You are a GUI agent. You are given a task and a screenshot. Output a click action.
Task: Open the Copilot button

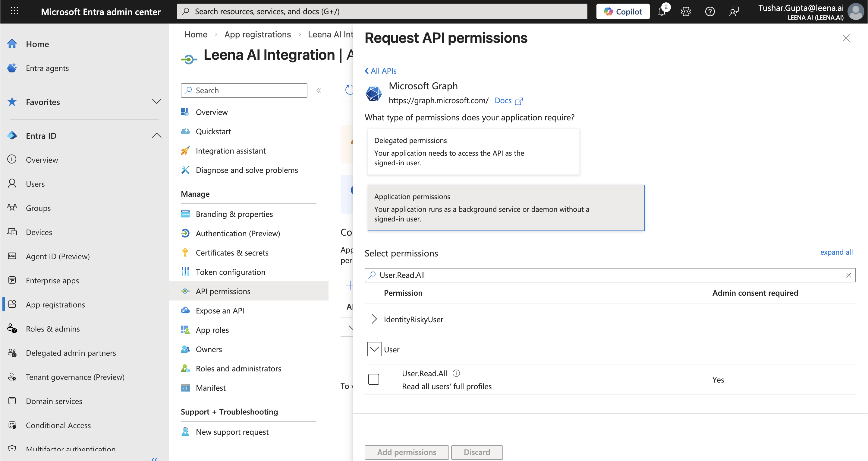tap(623, 12)
